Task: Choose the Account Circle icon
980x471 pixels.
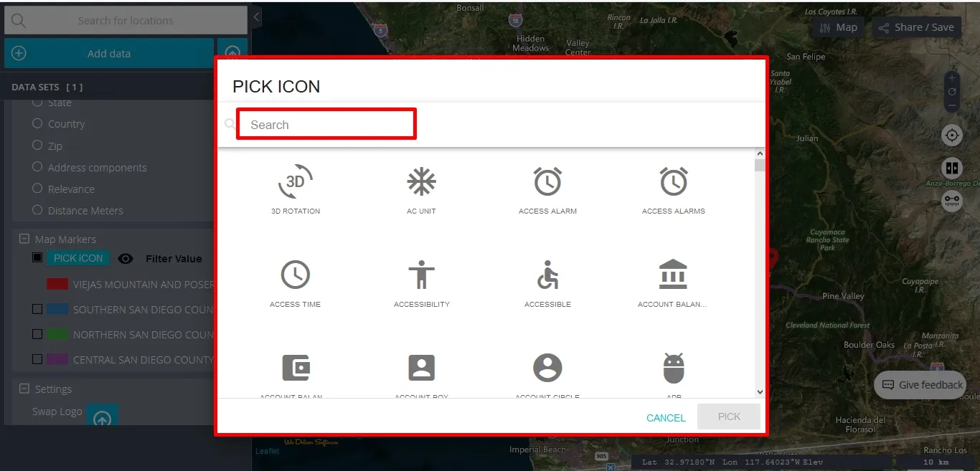Action: click(547, 368)
